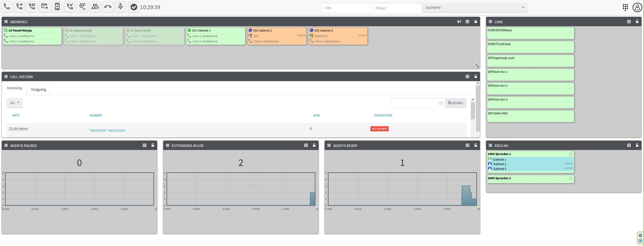Click the Połącz input field
Viewport: 644px width, 246px height.
point(397,8)
